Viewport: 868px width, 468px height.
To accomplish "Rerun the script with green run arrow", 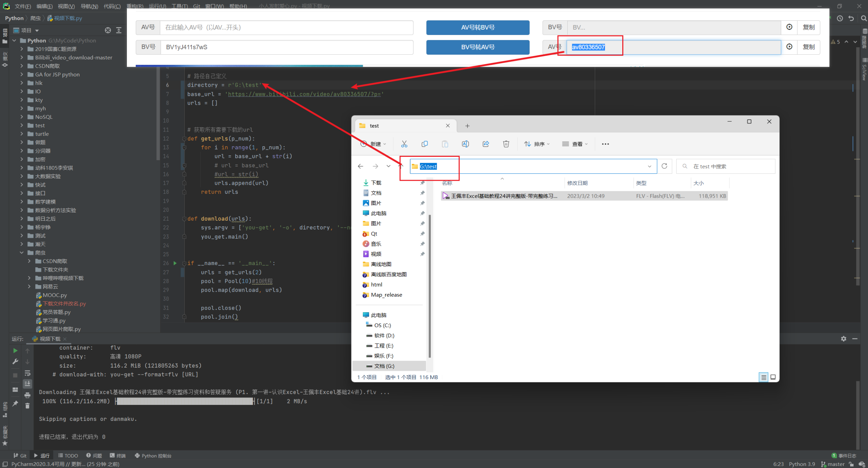I will click(15, 351).
